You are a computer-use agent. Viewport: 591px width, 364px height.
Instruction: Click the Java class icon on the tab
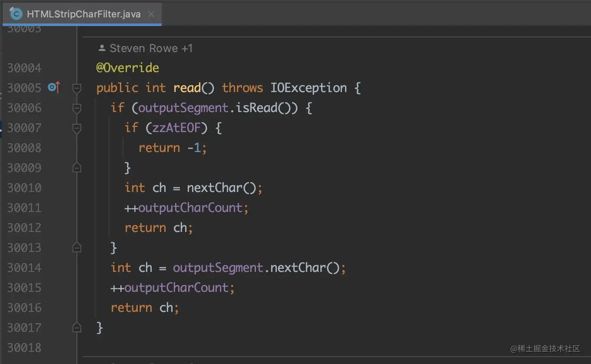coord(16,14)
